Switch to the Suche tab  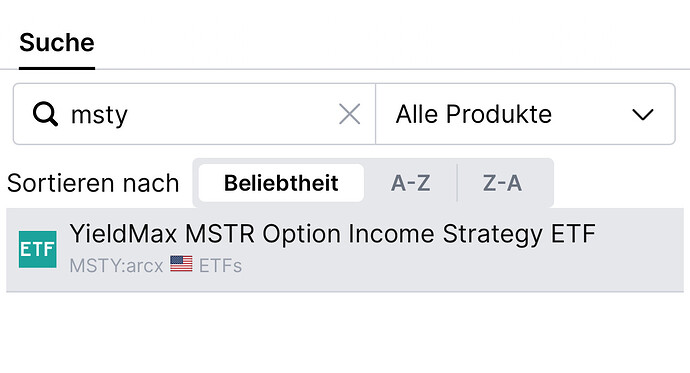(57, 43)
